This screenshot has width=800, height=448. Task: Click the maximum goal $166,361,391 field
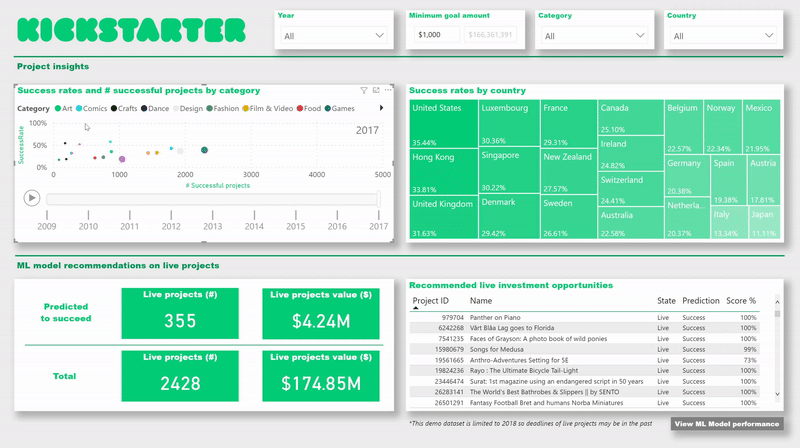tap(490, 35)
